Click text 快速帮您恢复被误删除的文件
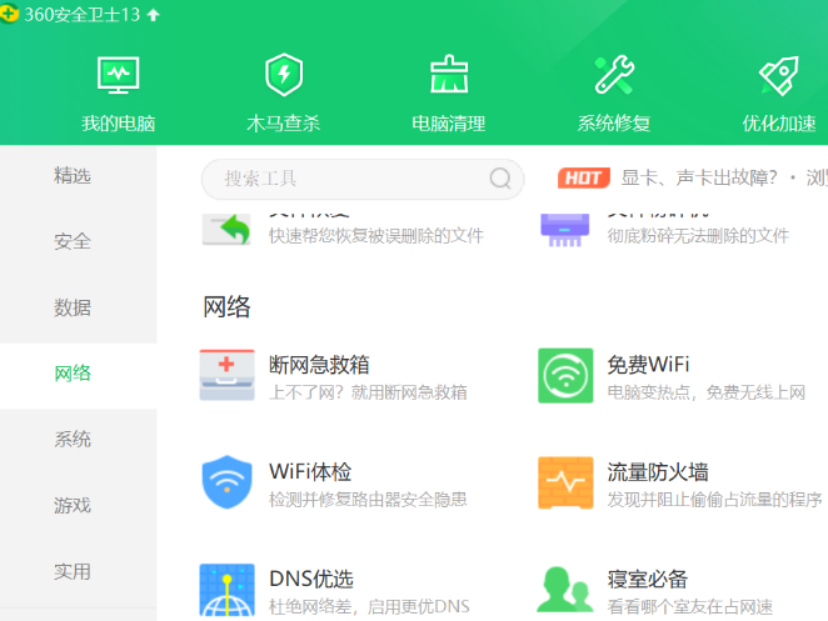Image resolution: width=828 pixels, height=621 pixels. click(376, 236)
